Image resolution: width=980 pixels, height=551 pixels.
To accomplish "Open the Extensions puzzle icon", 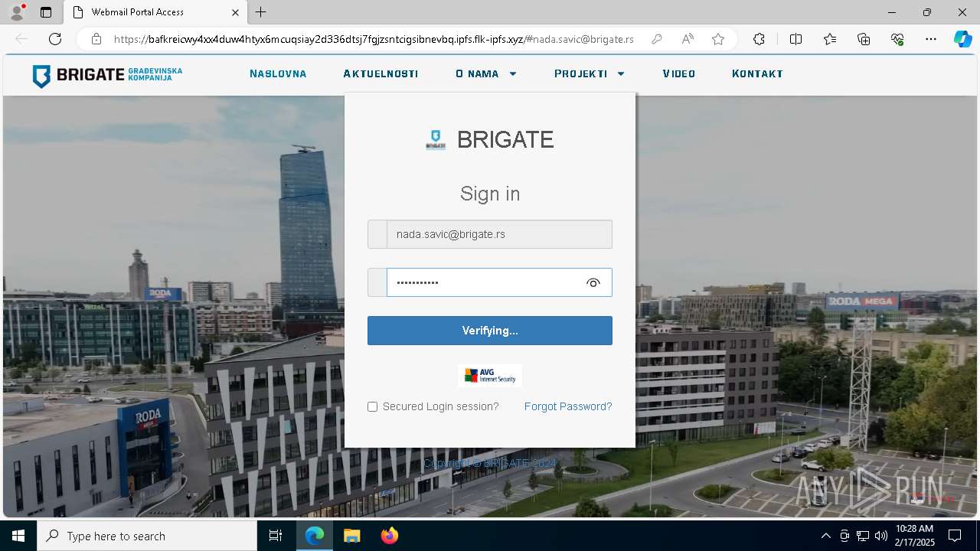I will [759, 39].
